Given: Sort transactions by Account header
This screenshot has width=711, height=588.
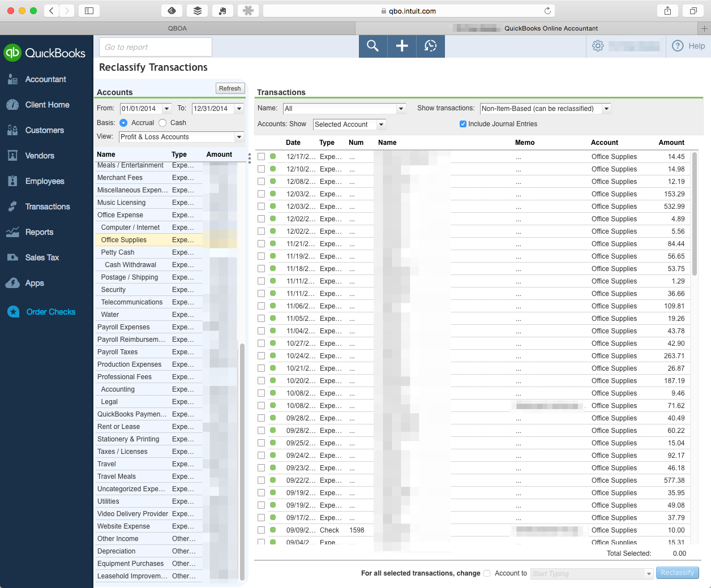Looking at the screenshot, I should click(605, 143).
